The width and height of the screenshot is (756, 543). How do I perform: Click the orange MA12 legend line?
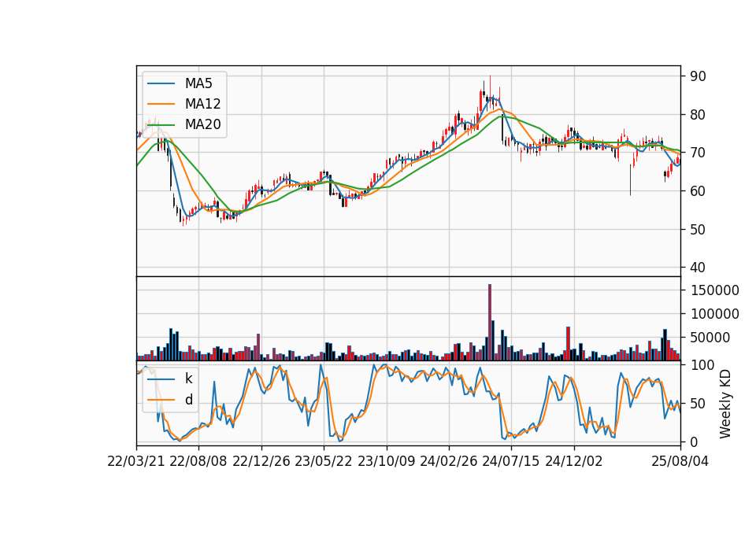tap(161, 104)
